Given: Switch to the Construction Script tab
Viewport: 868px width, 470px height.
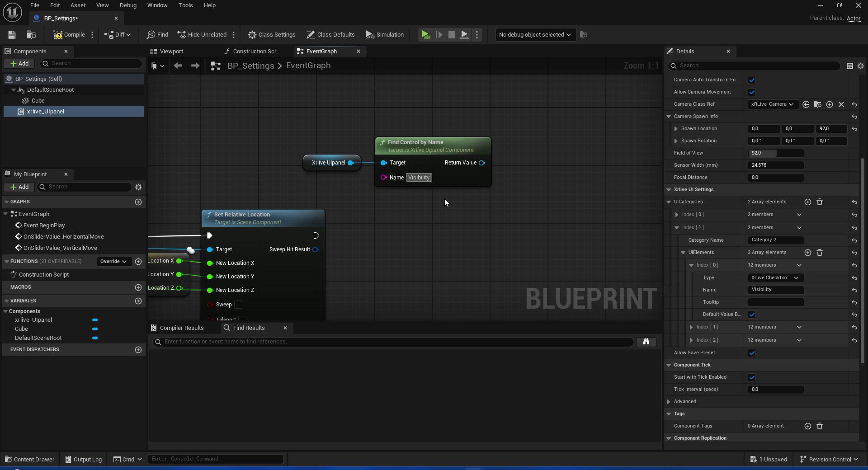Looking at the screenshot, I should (256, 52).
